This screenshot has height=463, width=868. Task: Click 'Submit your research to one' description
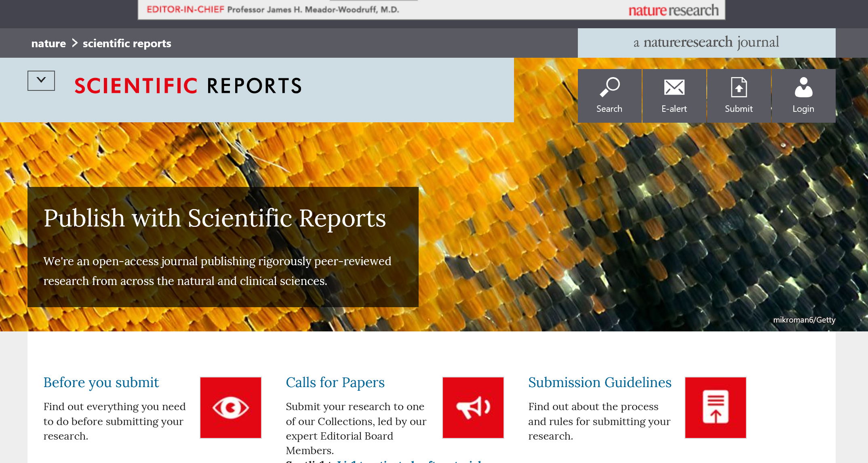356,428
